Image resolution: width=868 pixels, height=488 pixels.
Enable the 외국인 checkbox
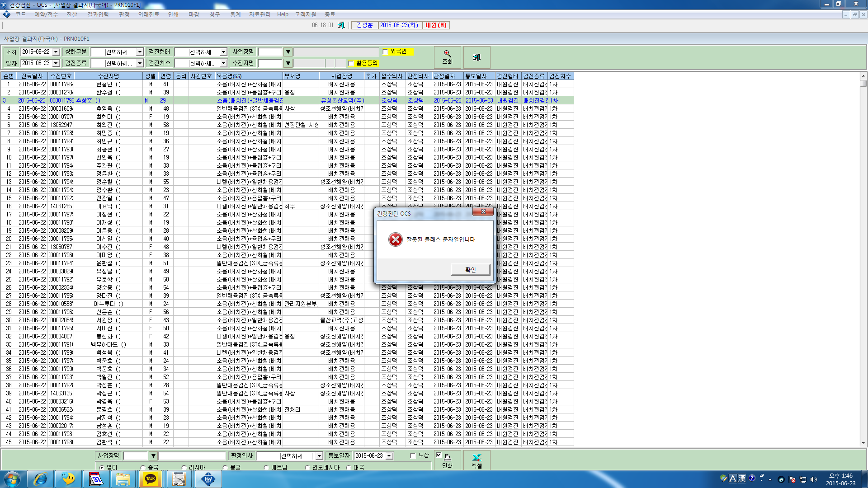(x=386, y=52)
